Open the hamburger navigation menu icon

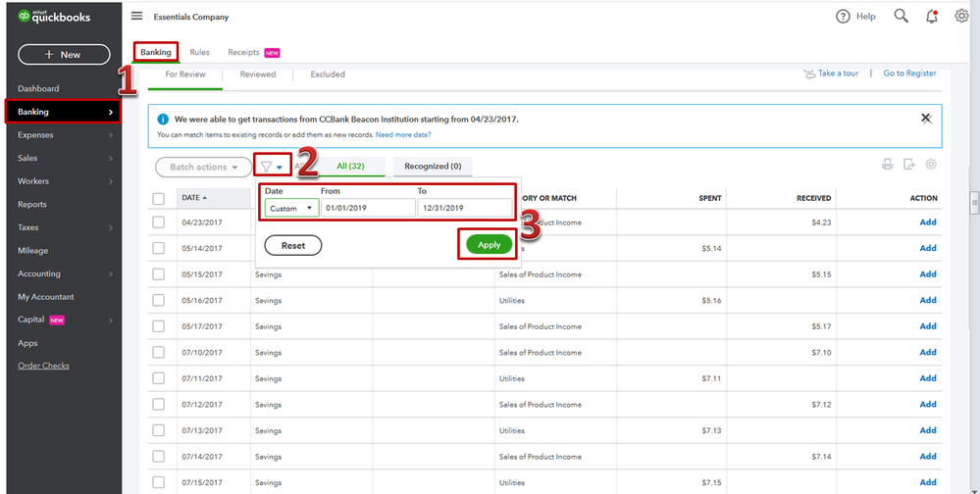[x=136, y=17]
